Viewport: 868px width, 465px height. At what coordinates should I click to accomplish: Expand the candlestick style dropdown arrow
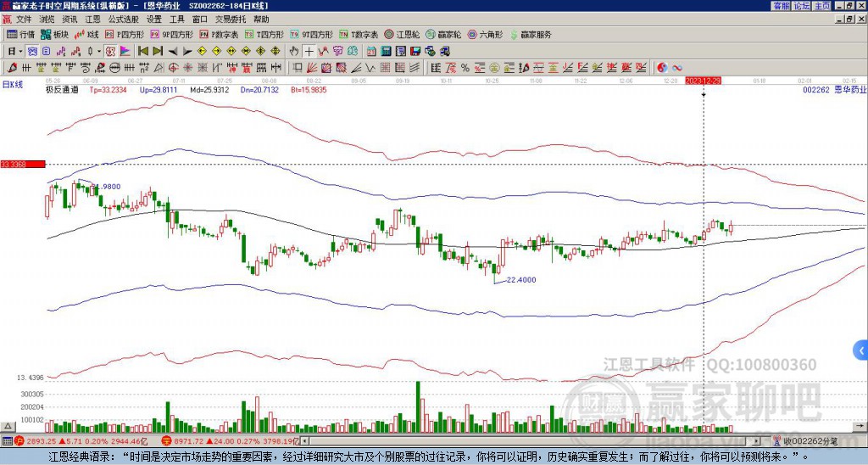tap(99, 52)
